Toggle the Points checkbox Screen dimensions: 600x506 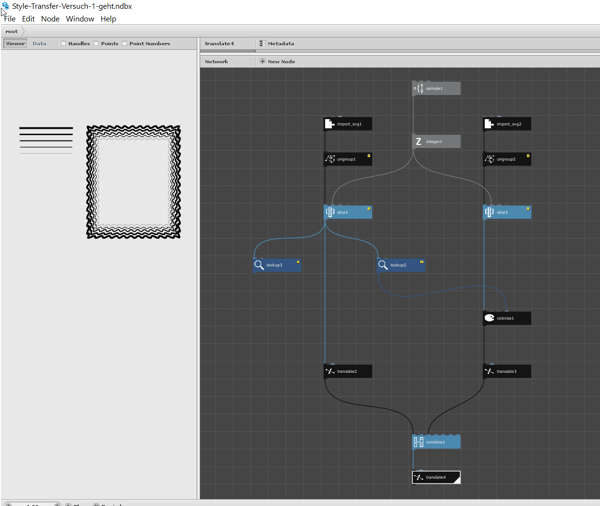(96, 44)
